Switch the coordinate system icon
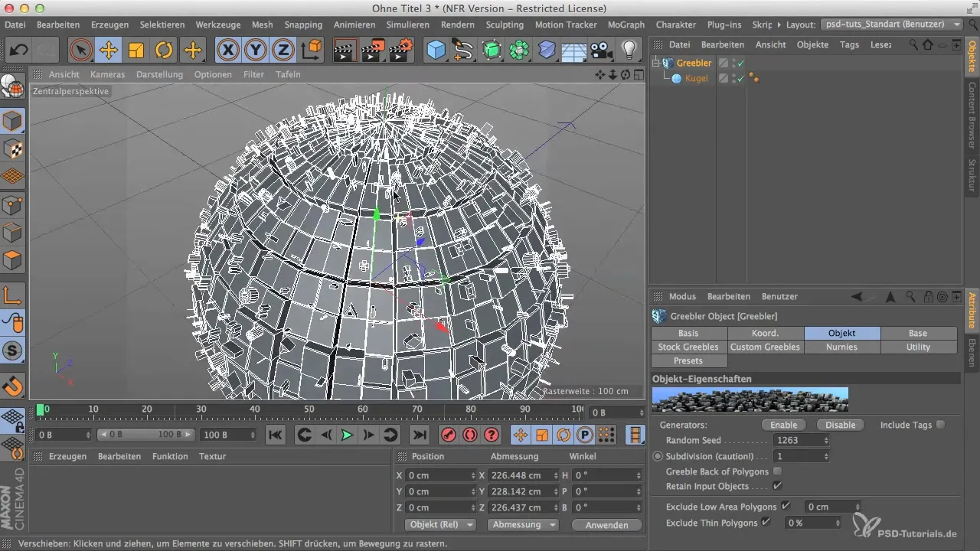 [312, 51]
